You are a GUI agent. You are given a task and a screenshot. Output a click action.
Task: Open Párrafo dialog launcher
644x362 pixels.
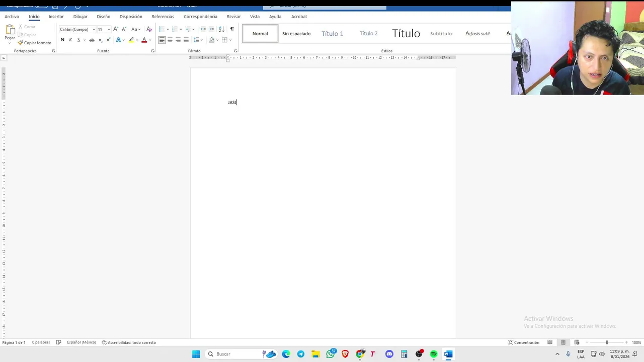[235, 51]
